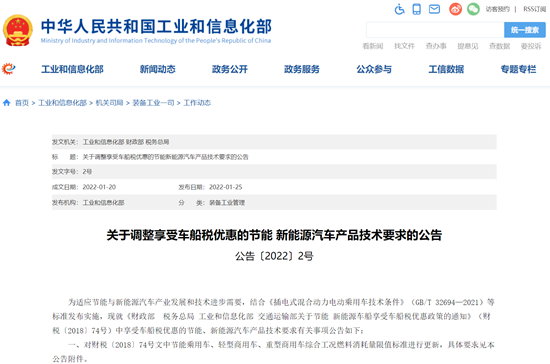This screenshot has width=550, height=364.
Task: Click 装备工业一司 in the breadcrumb
Action: click(153, 103)
